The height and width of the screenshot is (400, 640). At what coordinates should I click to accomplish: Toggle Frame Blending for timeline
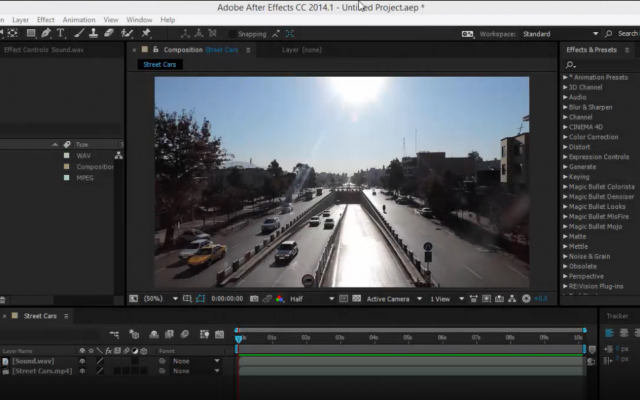point(169,335)
